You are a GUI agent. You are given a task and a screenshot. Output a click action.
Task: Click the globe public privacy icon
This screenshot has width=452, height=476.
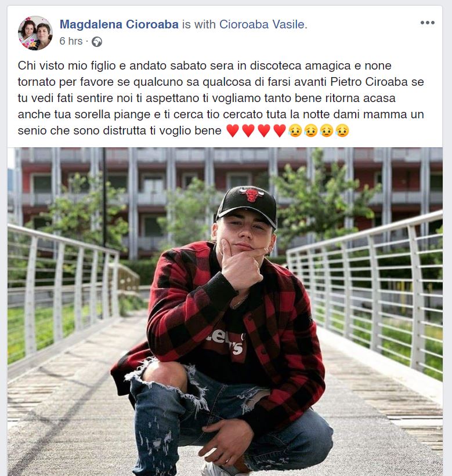tap(97, 42)
